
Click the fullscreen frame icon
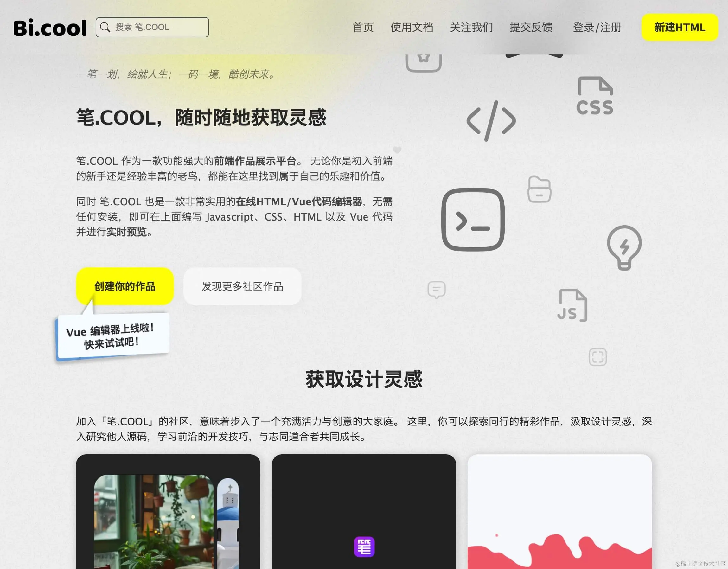pyautogui.click(x=598, y=357)
